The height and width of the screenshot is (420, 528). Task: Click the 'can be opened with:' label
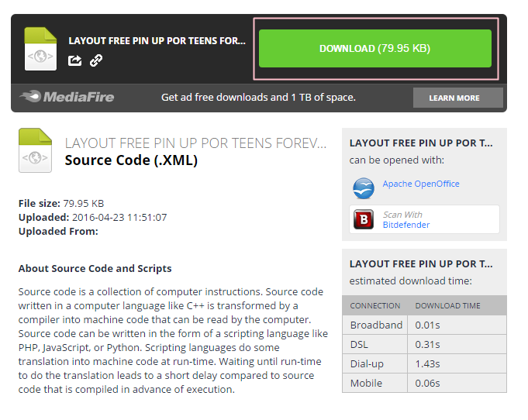[x=396, y=160]
